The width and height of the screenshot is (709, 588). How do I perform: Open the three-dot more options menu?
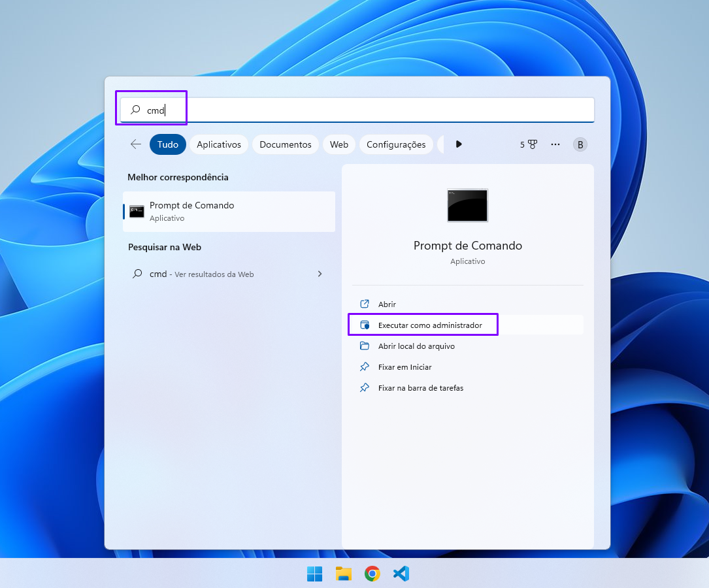(x=555, y=144)
